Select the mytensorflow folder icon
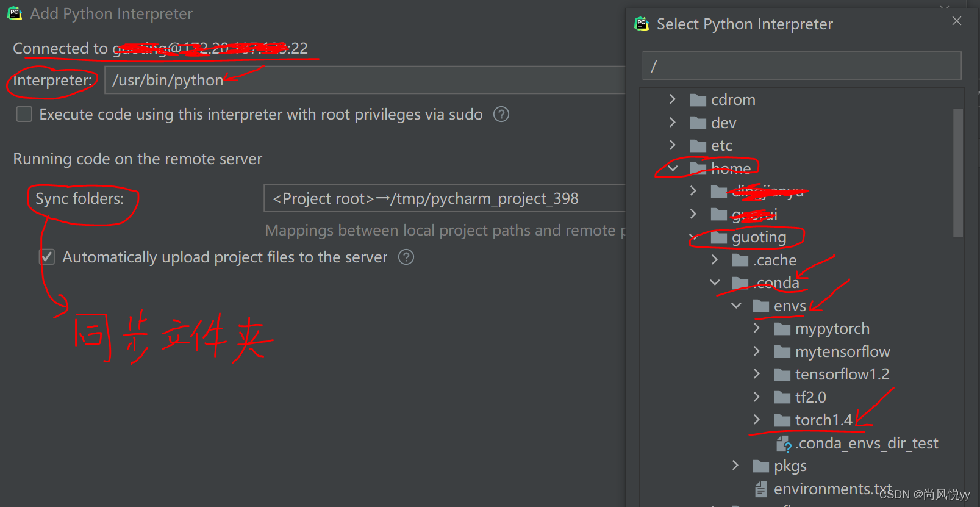This screenshot has height=507, width=980. 782,352
